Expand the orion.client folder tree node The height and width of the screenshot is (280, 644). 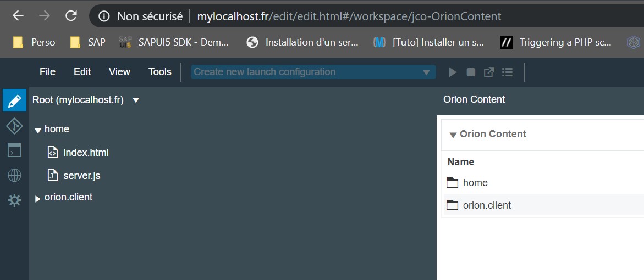click(38, 199)
